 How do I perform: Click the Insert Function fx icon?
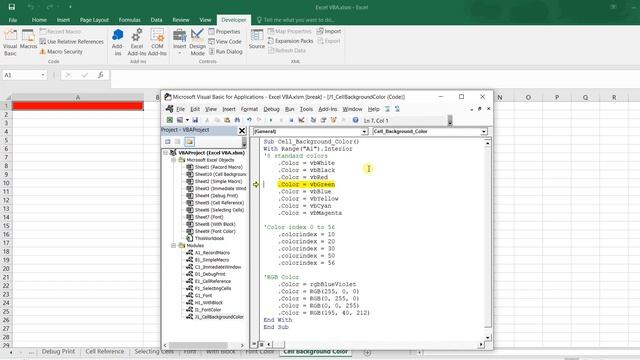coord(100,75)
